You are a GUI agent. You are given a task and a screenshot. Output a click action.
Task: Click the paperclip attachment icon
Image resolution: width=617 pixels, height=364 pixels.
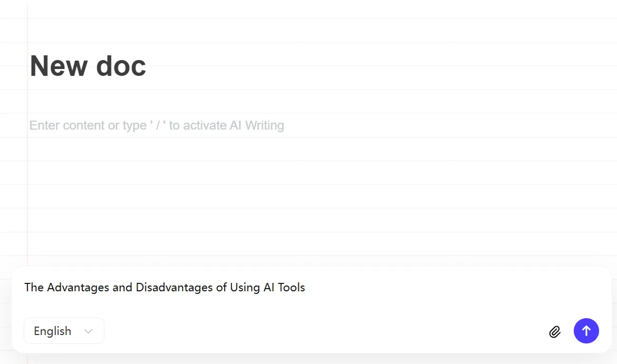click(555, 331)
